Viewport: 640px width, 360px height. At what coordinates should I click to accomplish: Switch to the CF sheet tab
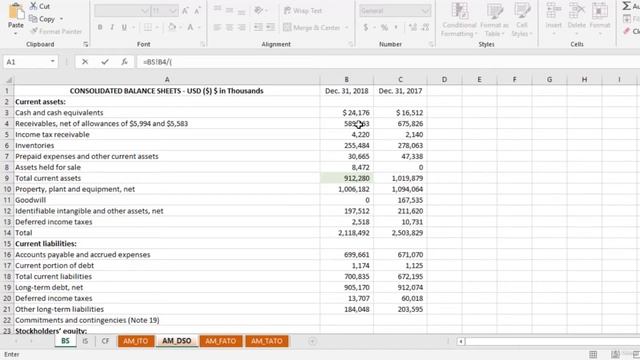click(x=105, y=341)
